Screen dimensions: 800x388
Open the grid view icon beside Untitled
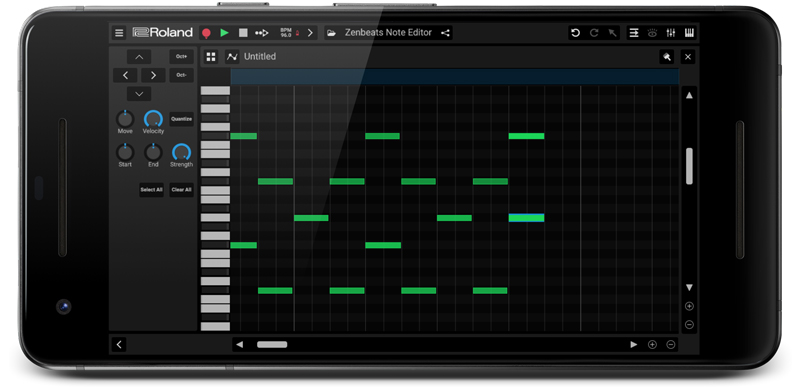point(211,57)
